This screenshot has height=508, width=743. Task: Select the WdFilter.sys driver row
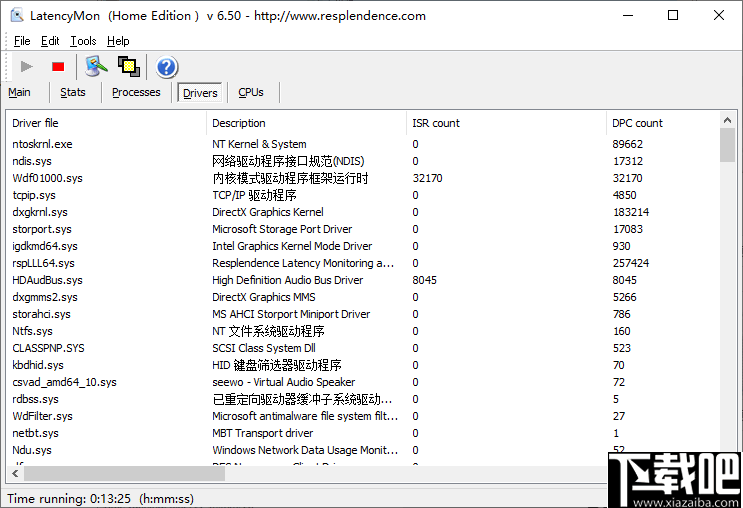click(x=363, y=417)
